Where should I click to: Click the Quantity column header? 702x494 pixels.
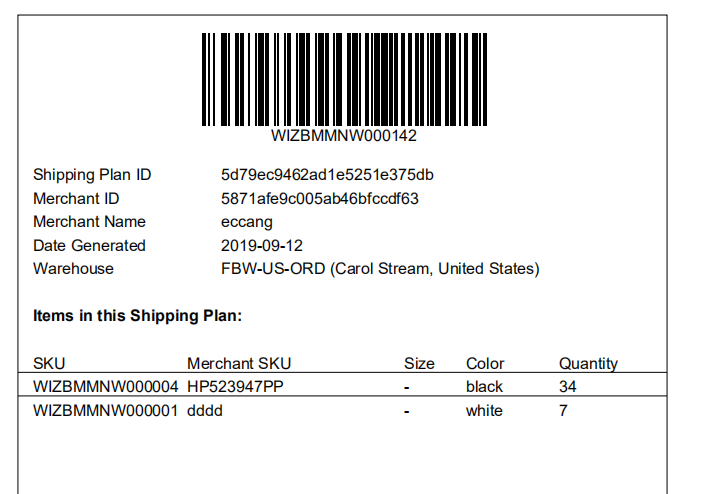[588, 363]
